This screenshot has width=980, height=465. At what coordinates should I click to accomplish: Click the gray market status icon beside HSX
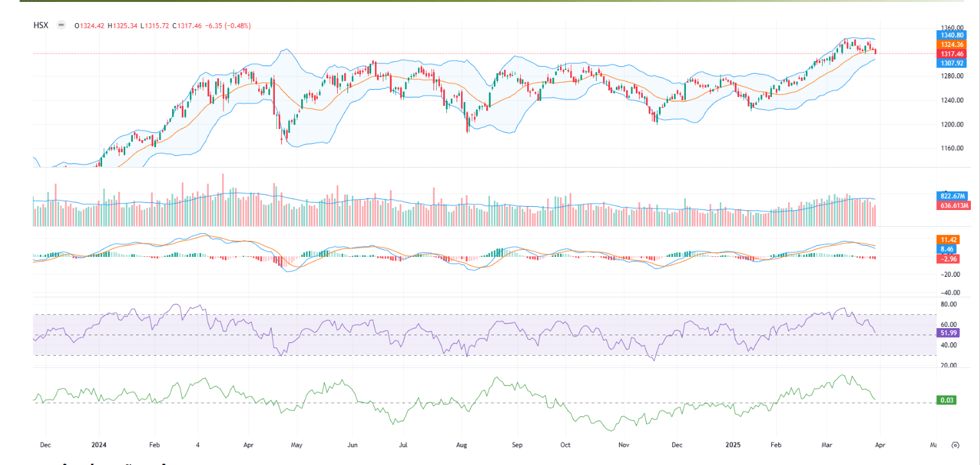click(x=61, y=25)
